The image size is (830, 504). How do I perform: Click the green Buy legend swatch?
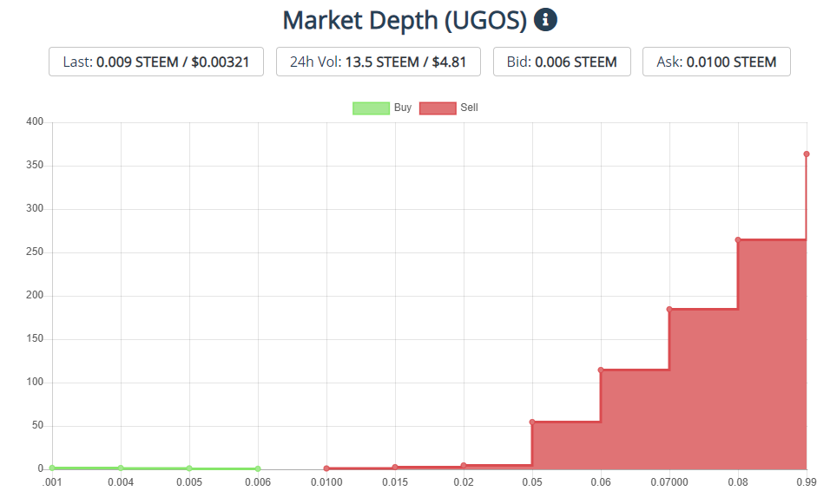pos(371,108)
